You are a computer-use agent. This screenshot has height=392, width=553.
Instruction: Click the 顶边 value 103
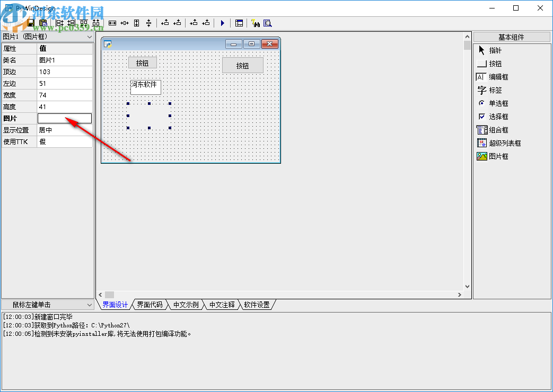[65, 72]
